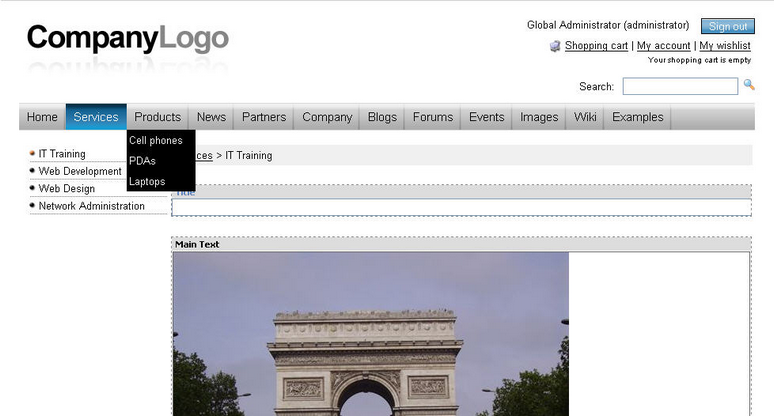Viewport: 774px width, 416px height.
Task: Open the Forums menu item
Action: coord(432,117)
